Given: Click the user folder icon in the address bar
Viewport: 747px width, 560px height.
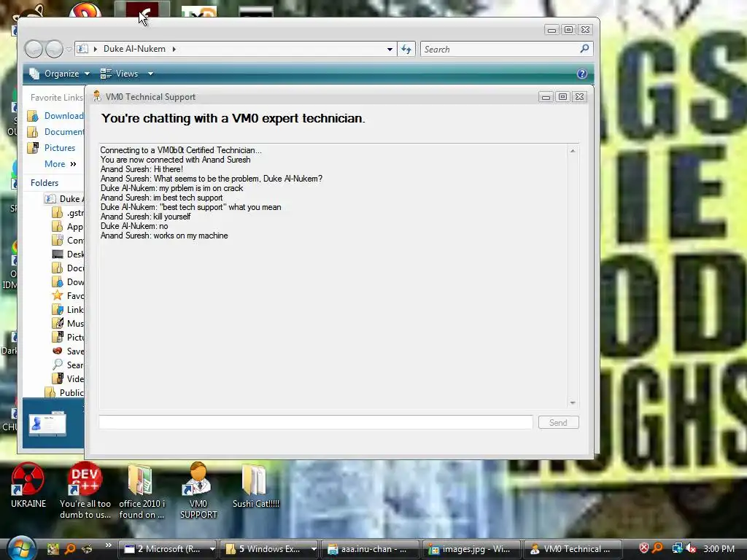Looking at the screenshot, I should 82,49.
